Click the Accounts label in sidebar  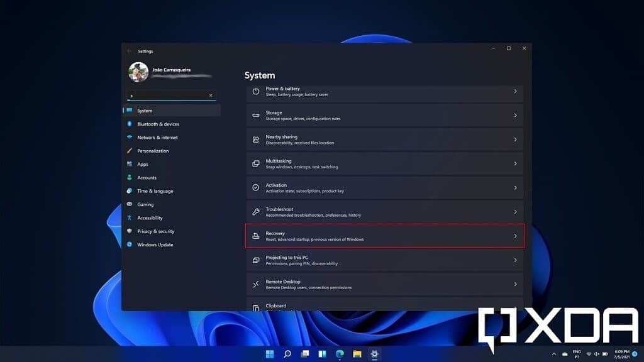tap(147, 177)
